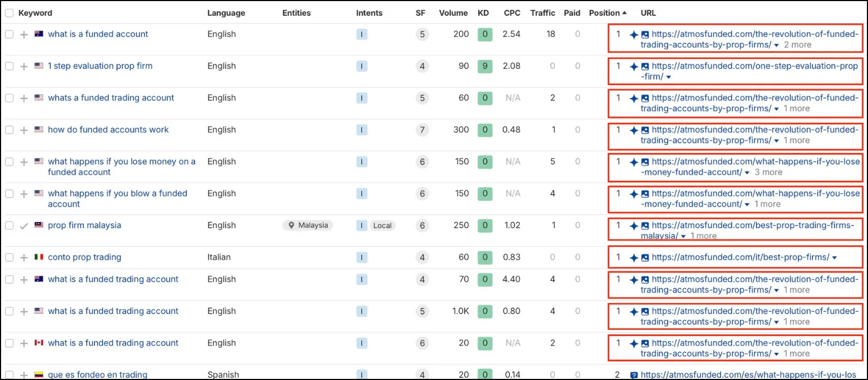Click the AI sparkle icon in the "1 step evaluation prop firm" URL
Viewport: 868px width, 380px height.
click(634, 67)
